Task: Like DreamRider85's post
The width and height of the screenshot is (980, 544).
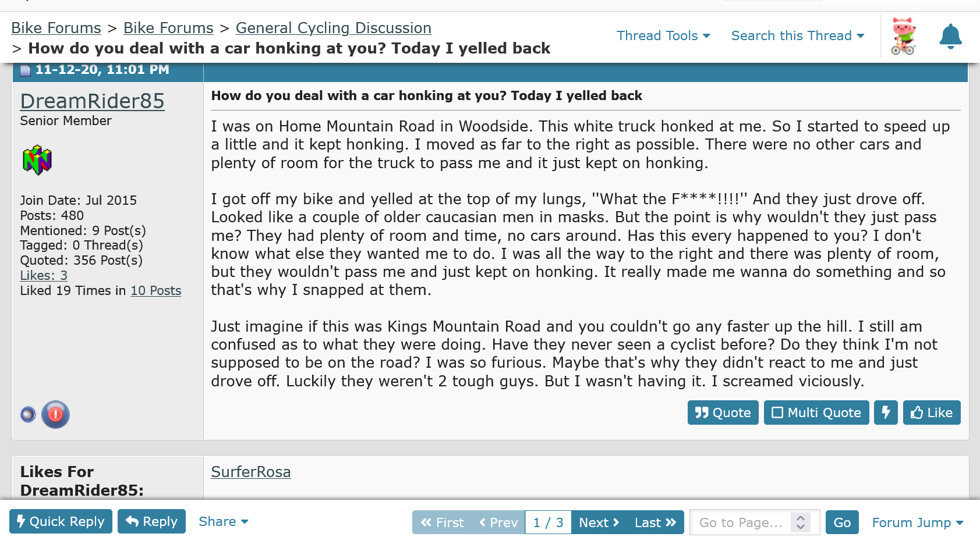Action: (932, 413)
